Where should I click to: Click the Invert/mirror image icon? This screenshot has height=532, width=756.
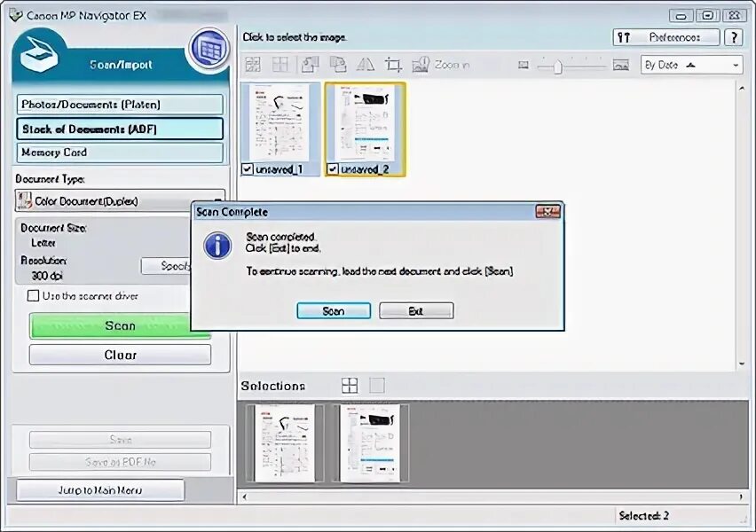365,64
